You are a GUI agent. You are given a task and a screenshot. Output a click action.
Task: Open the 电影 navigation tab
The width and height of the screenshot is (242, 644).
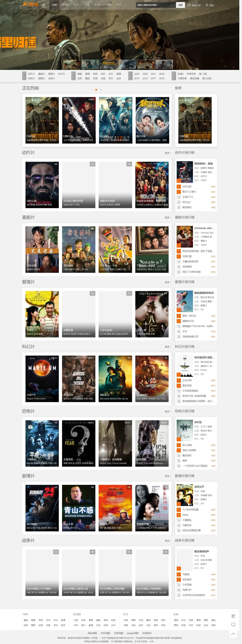point(55,5)
